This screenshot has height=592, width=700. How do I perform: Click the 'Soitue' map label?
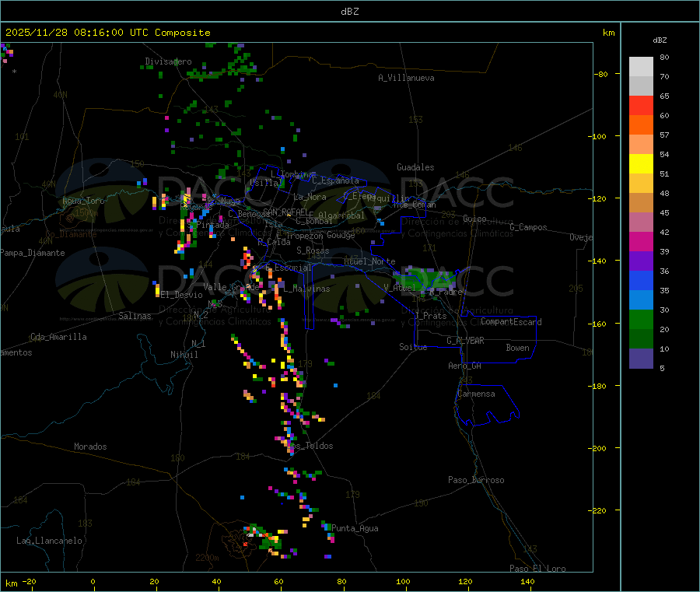coord(413,346)
